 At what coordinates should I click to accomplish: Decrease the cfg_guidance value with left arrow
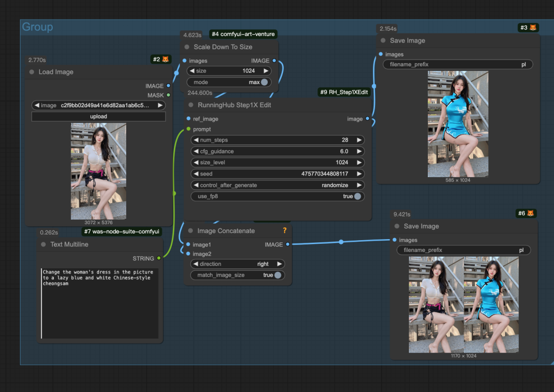coord(195,151)
